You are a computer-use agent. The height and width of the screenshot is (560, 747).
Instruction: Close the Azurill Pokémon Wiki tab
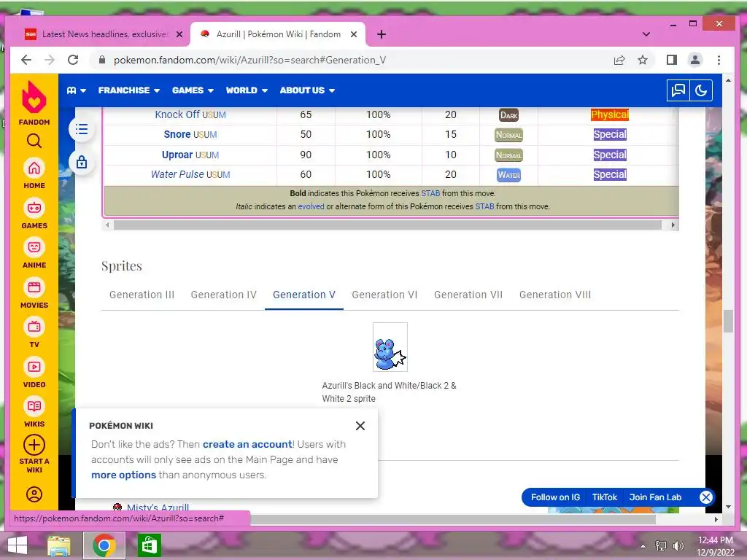[x=354, y=34]
